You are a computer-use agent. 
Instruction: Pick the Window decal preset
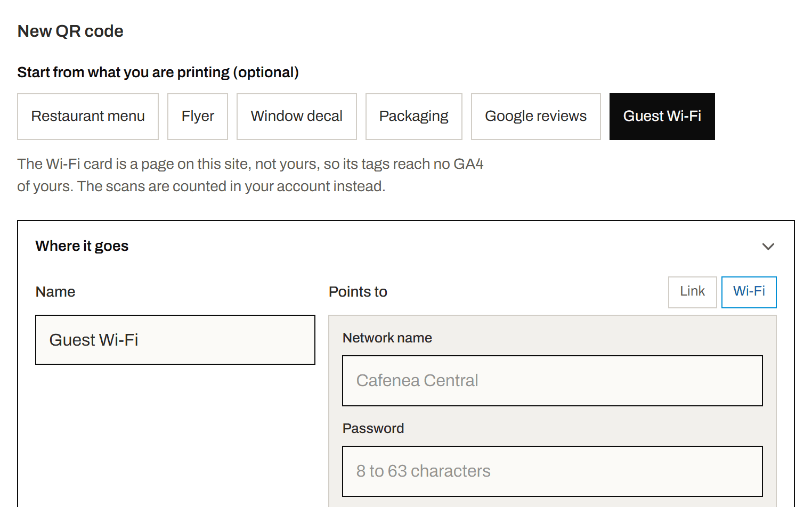[x=297, y=117]
